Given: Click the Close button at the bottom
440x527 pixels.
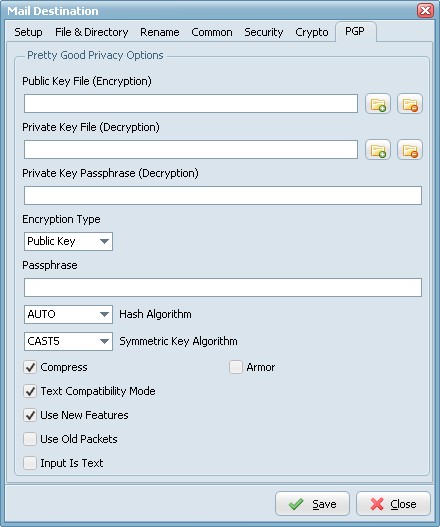Looking at the screenshot, I should [x=393, y=504].
